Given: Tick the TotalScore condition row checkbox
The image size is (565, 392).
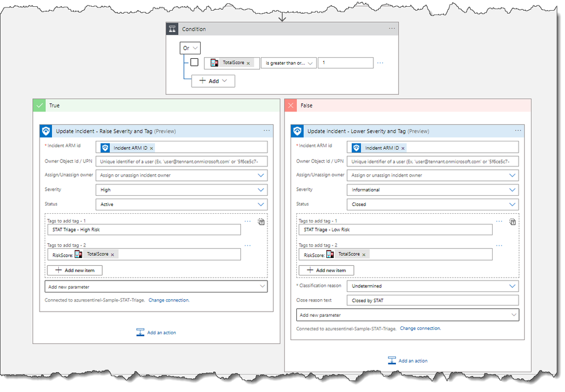Looking at the screenshot, I should tap(194, 62).
